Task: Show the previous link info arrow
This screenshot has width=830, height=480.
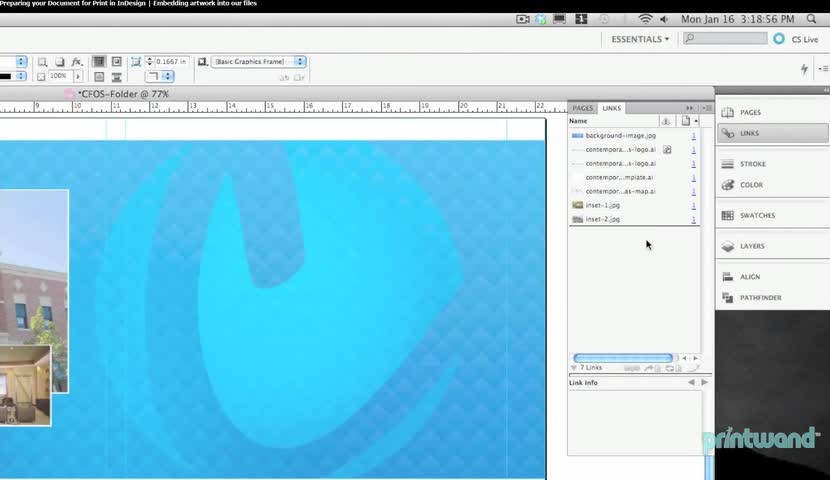Action: pos(691,382)
